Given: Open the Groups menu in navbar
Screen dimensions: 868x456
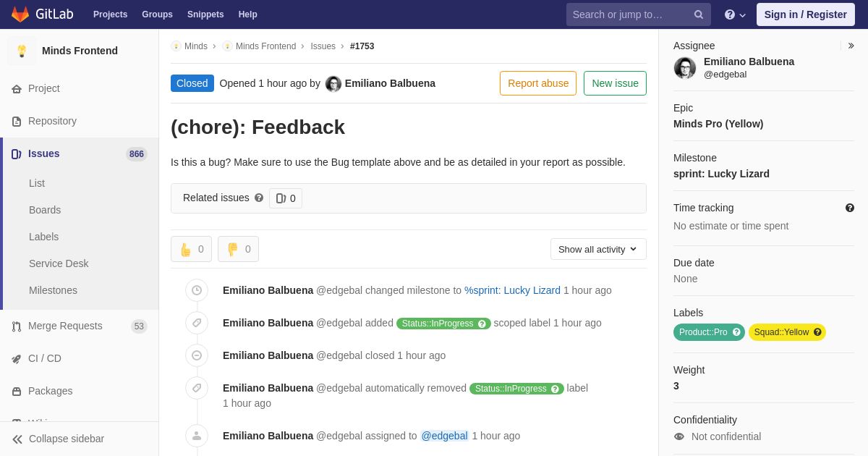Looking at the screenshot, I should tap(157, 14).
